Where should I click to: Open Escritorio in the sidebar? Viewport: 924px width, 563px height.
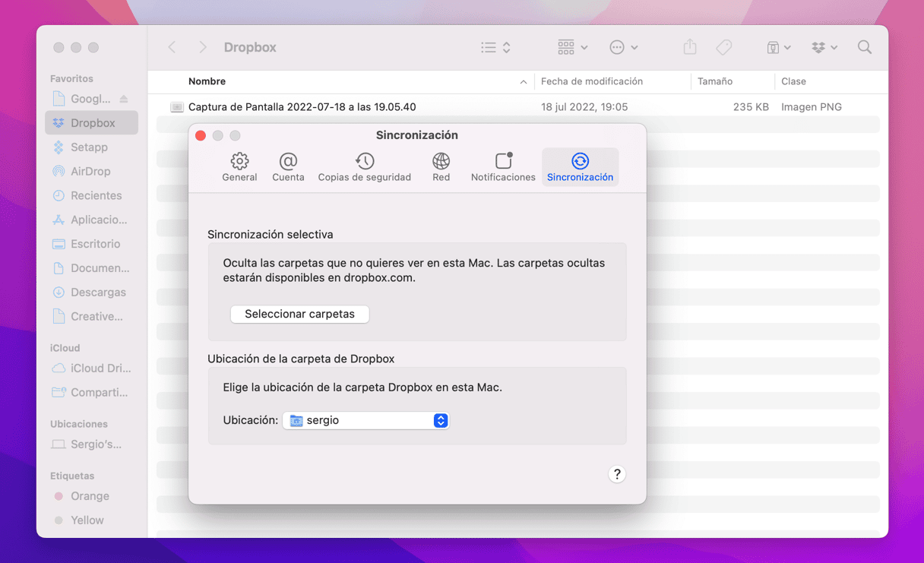tap(92, 244)
